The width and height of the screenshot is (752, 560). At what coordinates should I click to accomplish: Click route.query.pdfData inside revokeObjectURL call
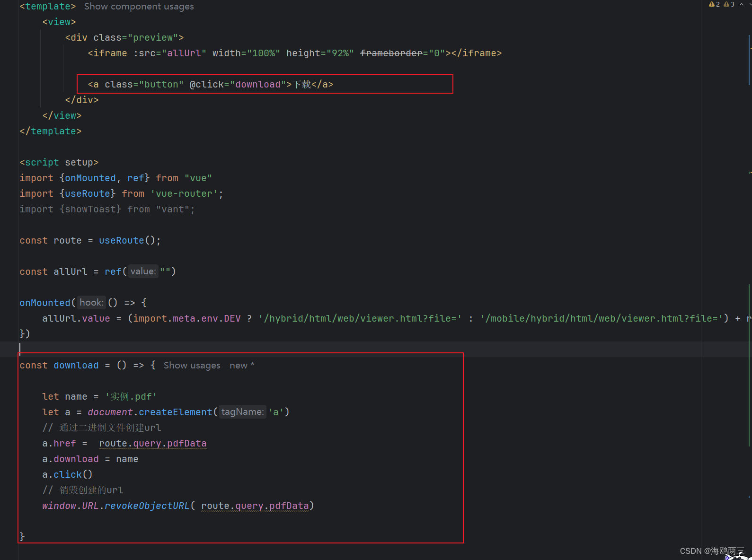(255, 506)
